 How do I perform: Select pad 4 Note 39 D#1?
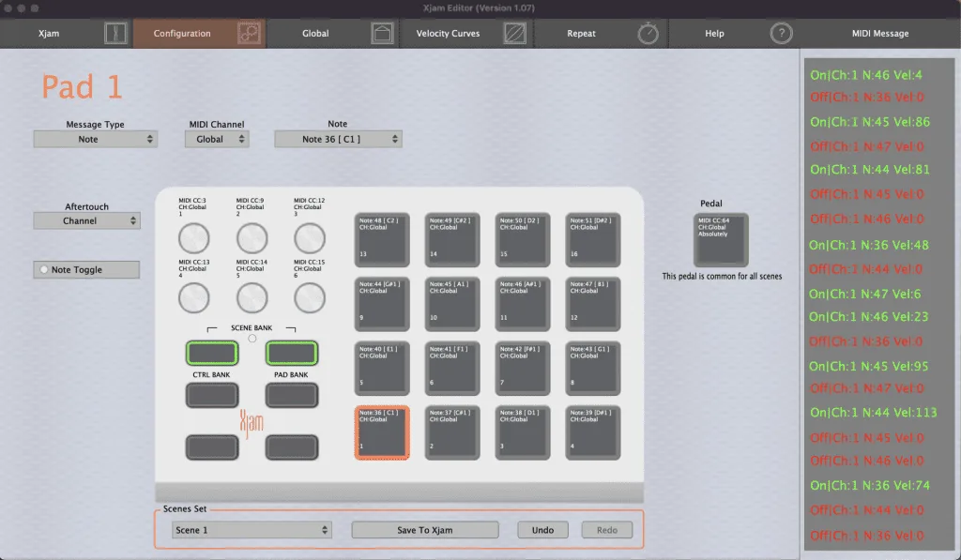[x=593, y=432]
